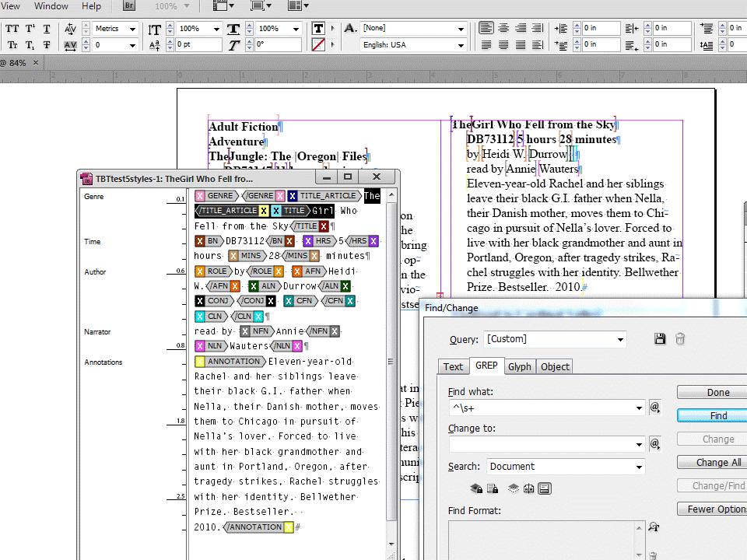Click the text fill color swatch
Viewport: 747px width, 560px height.
tap(318, 29)
